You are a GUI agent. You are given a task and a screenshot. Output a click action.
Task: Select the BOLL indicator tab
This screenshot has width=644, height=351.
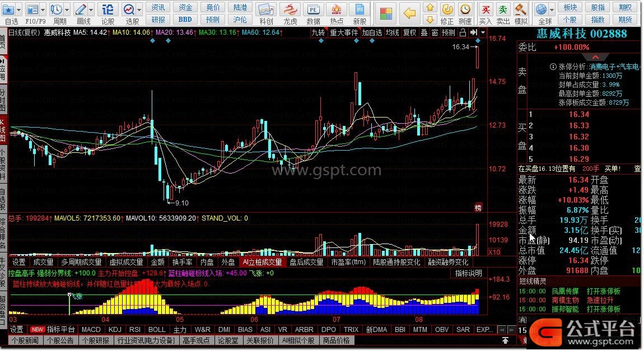click(156, 330)
